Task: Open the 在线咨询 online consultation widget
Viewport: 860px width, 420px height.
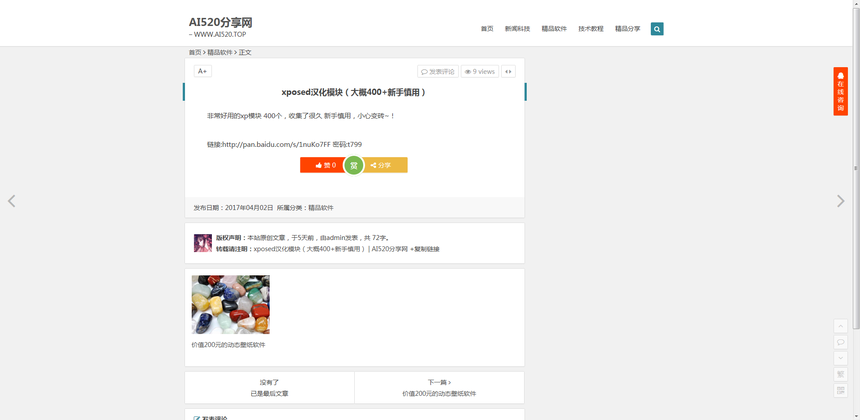Action: [x=840, y=91]
